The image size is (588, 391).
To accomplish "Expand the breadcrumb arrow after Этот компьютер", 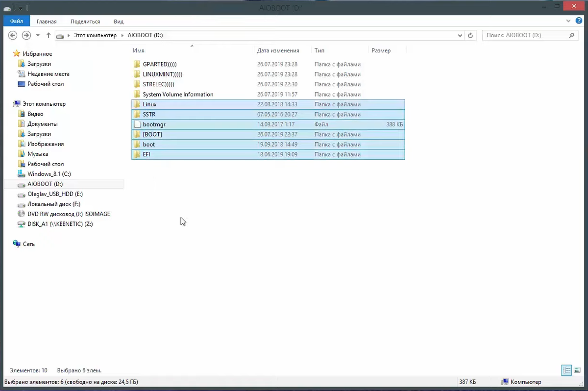I will [x=122, y=36].
